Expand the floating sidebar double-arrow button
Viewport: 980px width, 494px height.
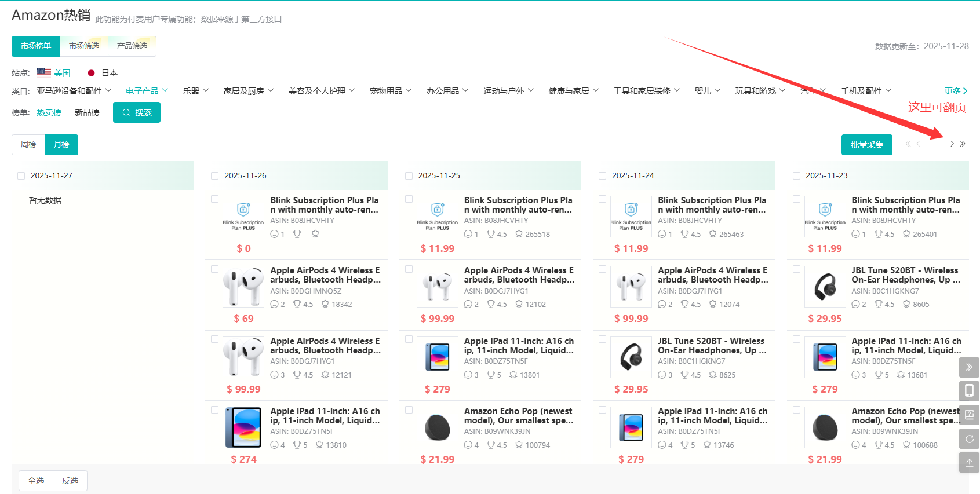click(x=969, y=367)
